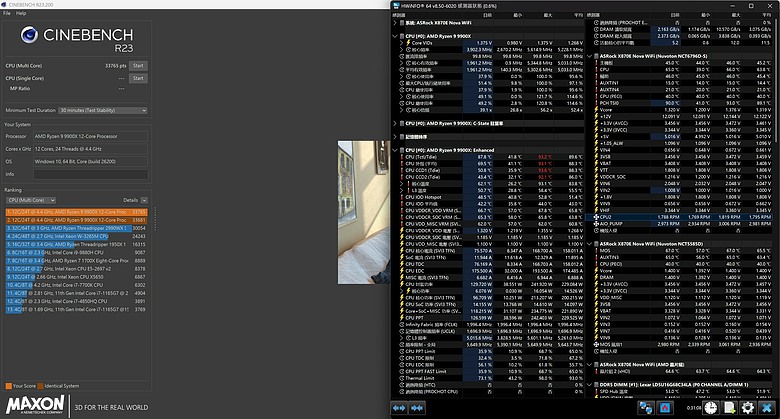Select ranking entry Intel Core i7-7700K
Viewport: 780px width, 419px height.
(76, 285)
